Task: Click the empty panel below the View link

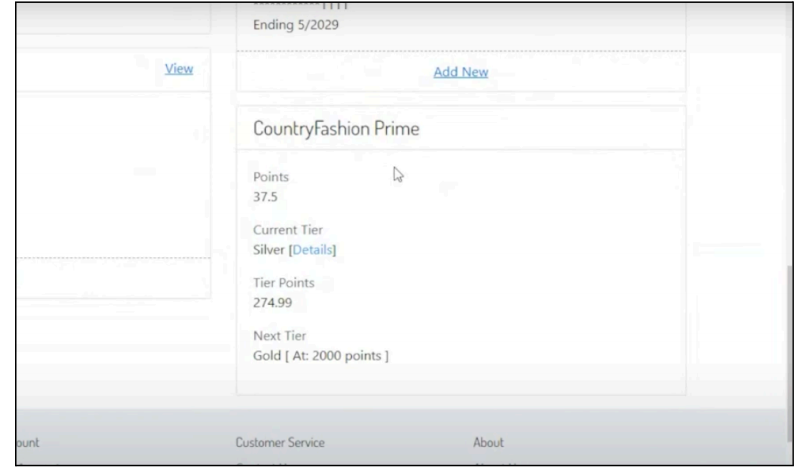Action: pos(110,180)
